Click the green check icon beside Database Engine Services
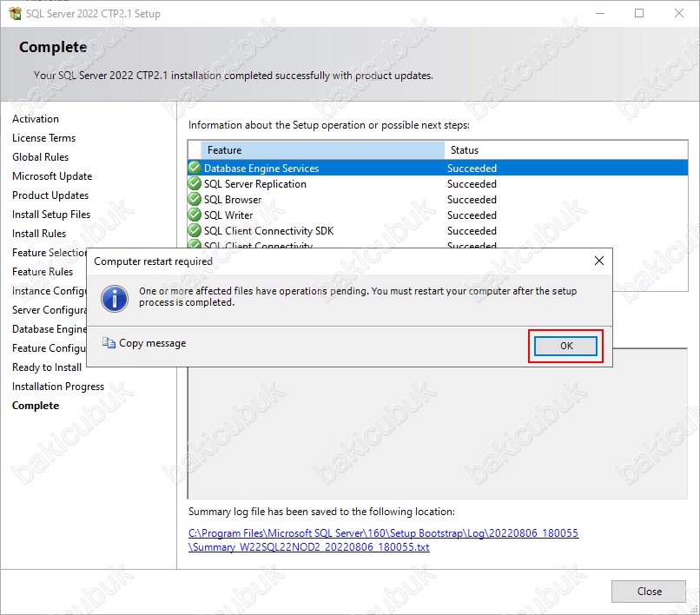700x615 pixels. pos(195,168)
